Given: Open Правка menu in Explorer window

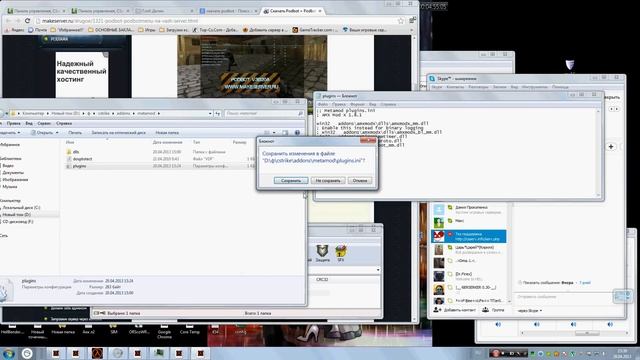Looking at the screenshot, I should 13,123.
